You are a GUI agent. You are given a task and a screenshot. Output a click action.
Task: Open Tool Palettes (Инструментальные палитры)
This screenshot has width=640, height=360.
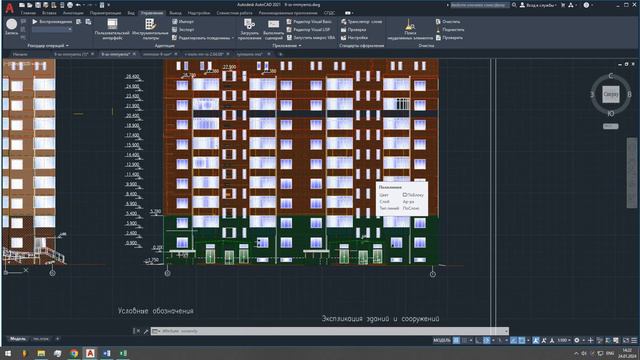pyautogui.click(x=150, y=29)
